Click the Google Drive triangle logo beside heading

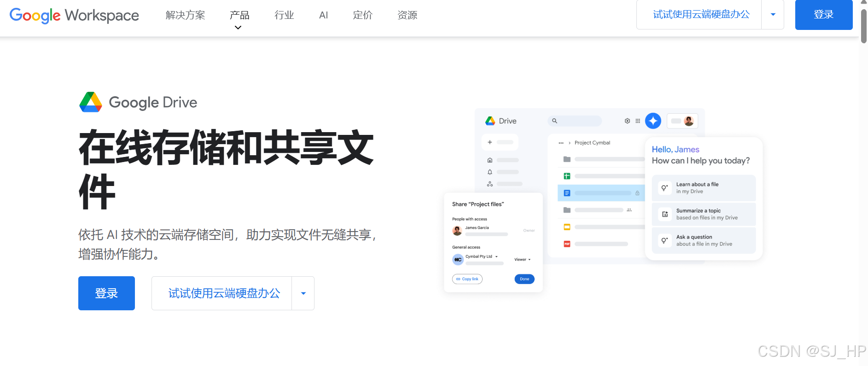[x=91, y=102]
